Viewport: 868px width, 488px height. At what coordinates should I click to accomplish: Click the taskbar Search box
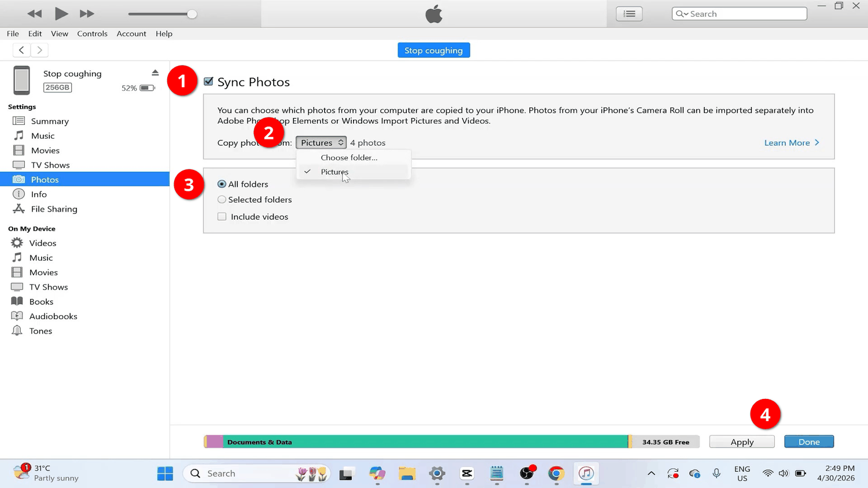point(257,474)
